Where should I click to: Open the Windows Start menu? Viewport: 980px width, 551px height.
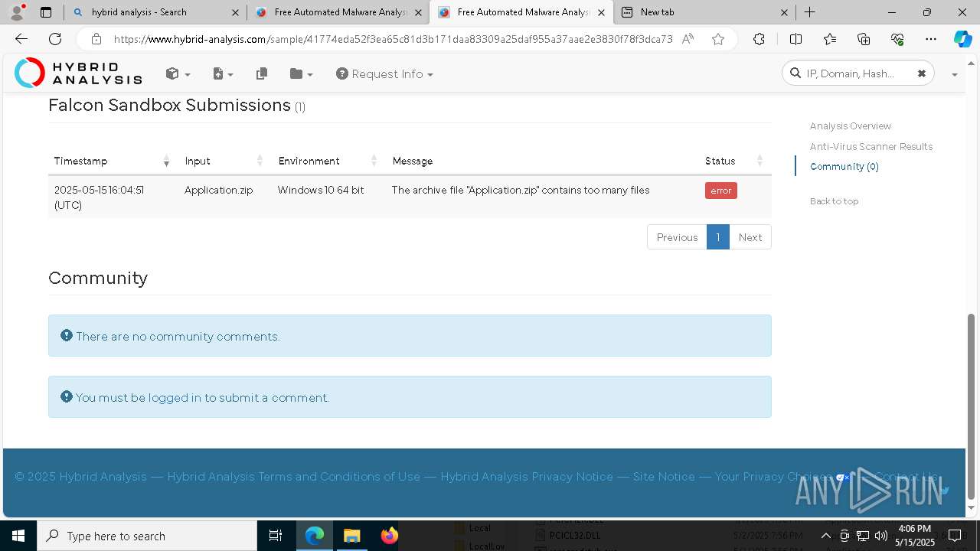click(18, 536)
